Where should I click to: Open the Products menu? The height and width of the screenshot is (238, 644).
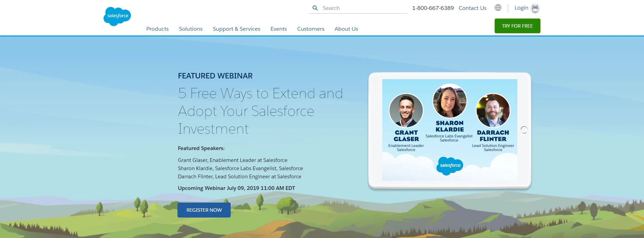click(x=157, y=29)
